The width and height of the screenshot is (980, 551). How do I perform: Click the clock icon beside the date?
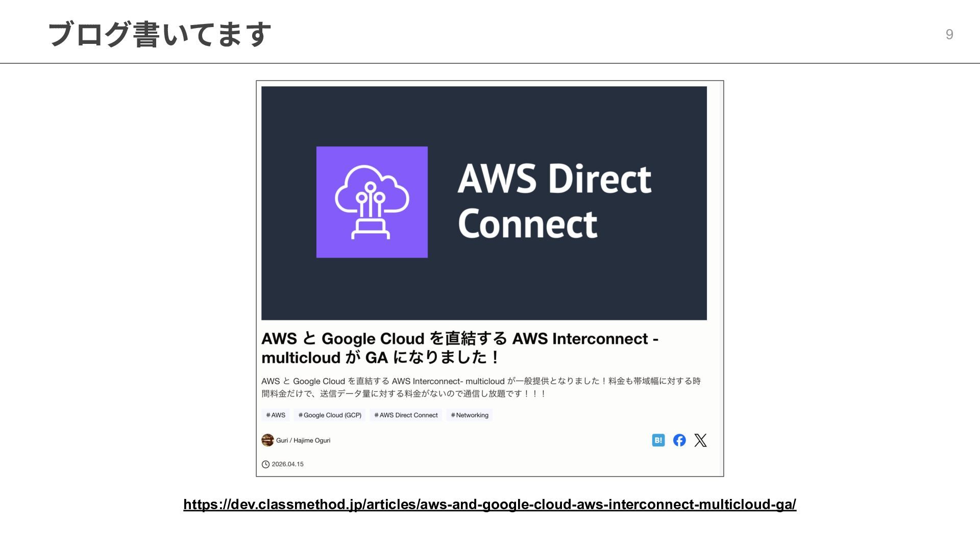(x=265, y=464)
